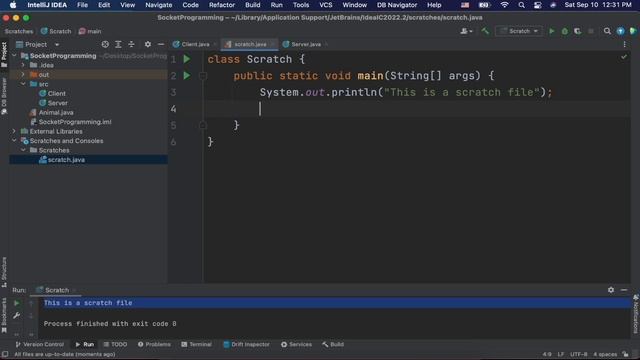Open the Terminal tool window
The width and height of the screenshot is (640, 360).
pyautogui.click(x=197, y=344)
